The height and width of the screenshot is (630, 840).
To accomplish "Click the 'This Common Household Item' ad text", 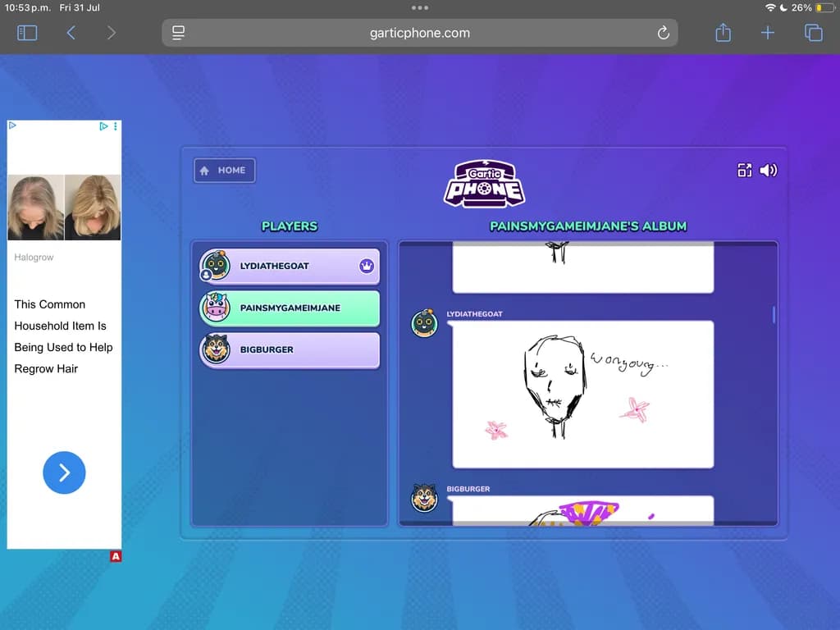I will (63, 336).
